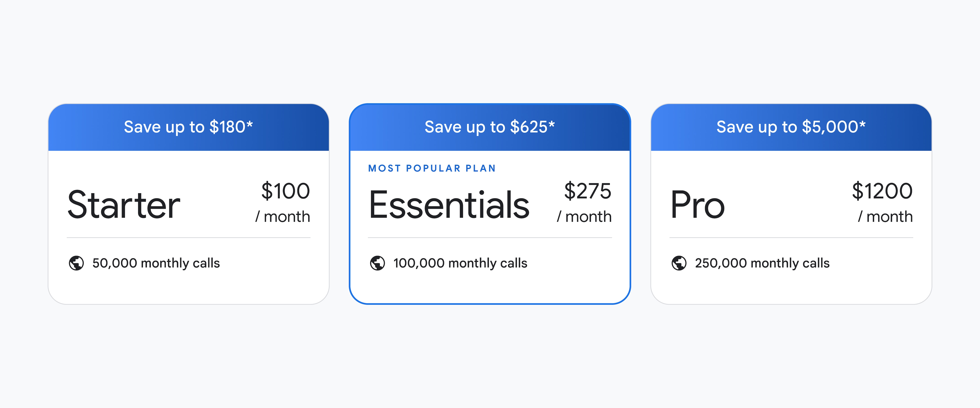This screenshot has width=980, height=408.
Task: Click the $100 price text
Action: coord(285,191)
